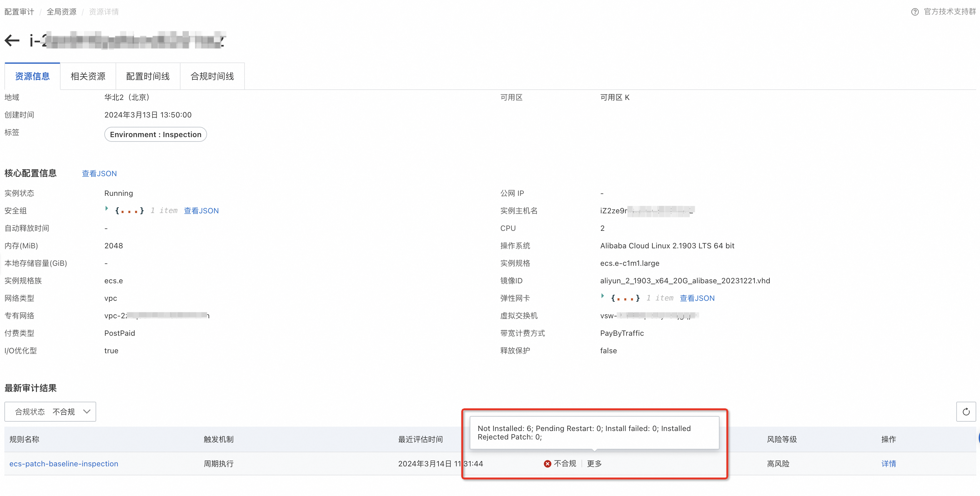
Task: Click 更多 beside the 不合规 status
Action: coord(594,464)
